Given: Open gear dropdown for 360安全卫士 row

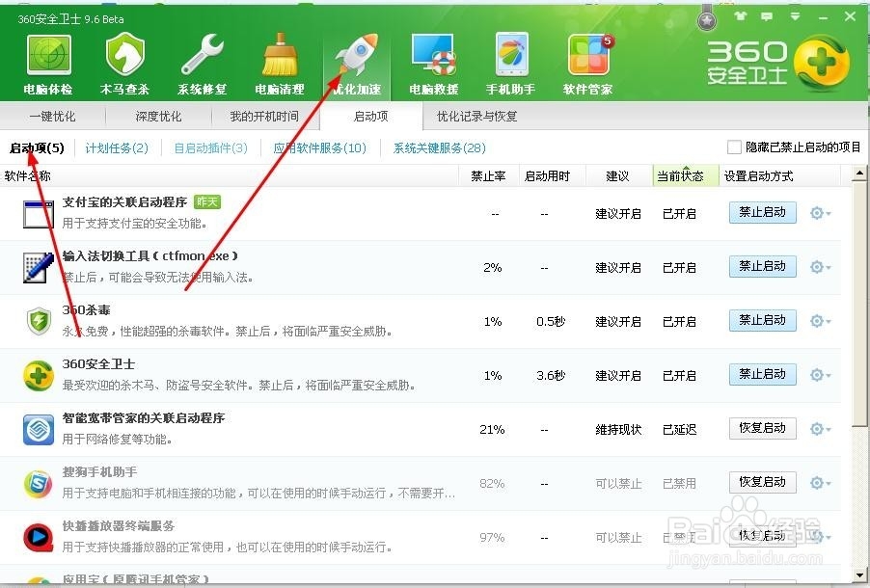Looking at the screenshot, I should click(820, 374).
